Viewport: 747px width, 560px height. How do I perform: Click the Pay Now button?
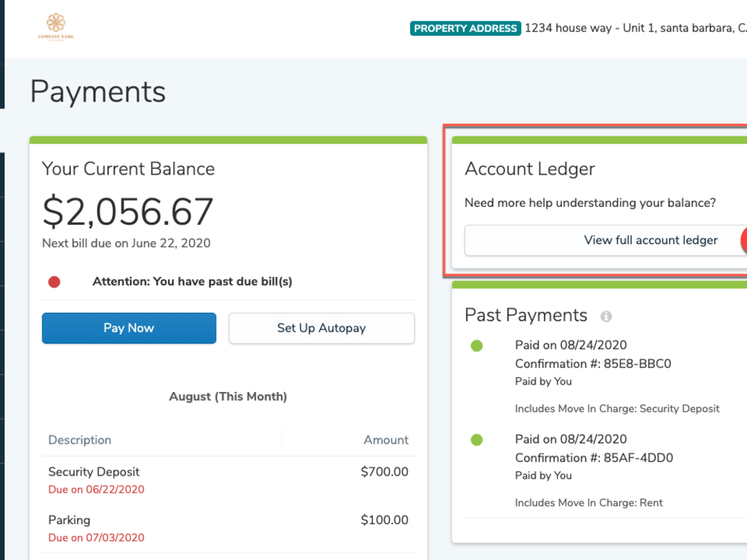129,328
